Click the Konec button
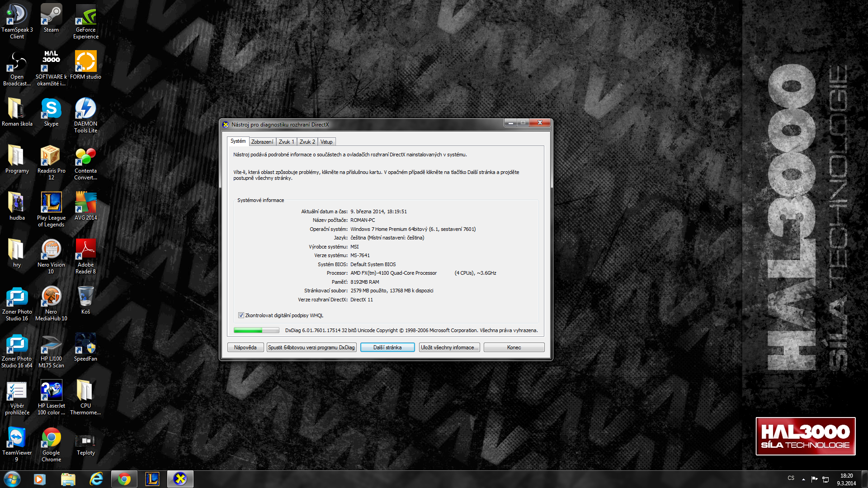The width and height of the screenshot is (868, 488). [x=514, y=347]
